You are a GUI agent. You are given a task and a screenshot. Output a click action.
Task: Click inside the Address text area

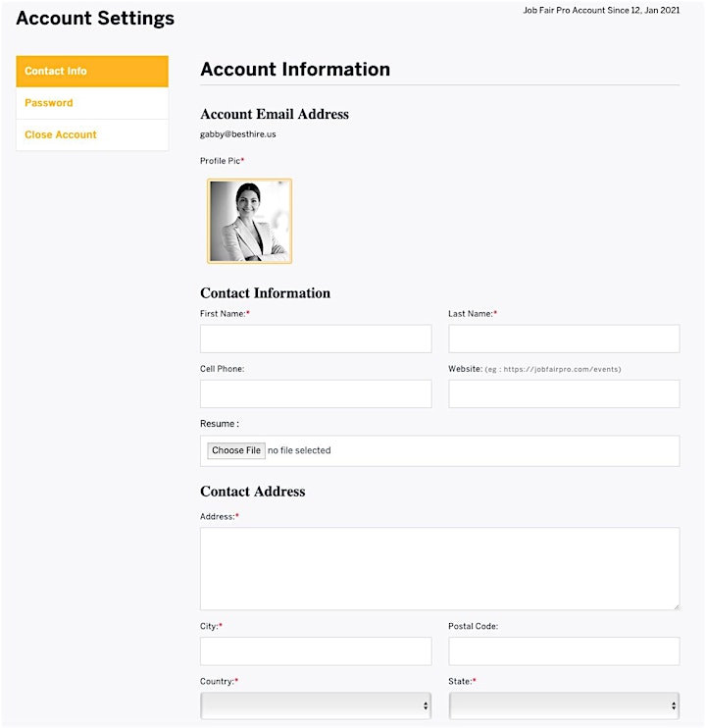coord(439,569)
